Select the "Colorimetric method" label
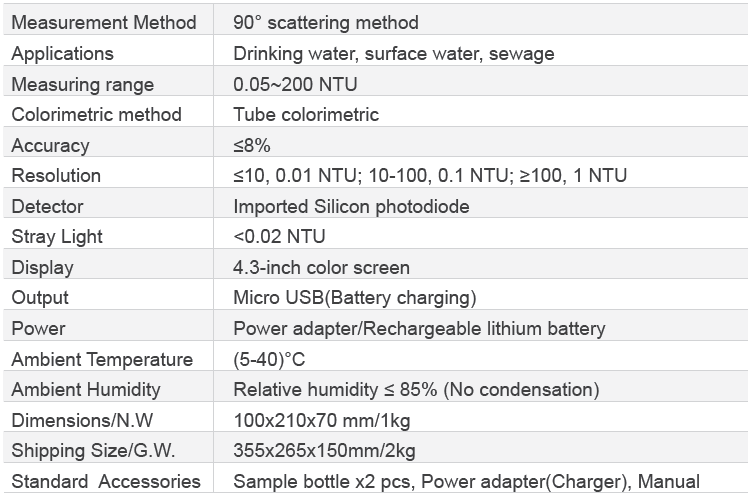Viewport: 748px width, 496px height. (x=97, y=115)
